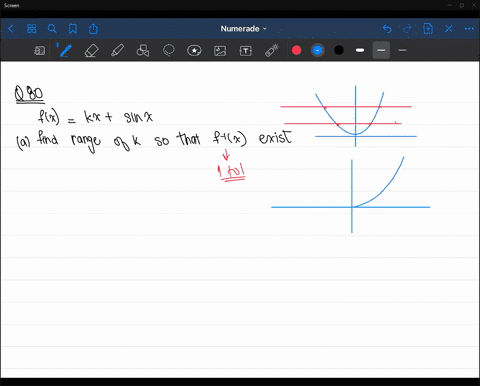
Task: Select the Highlighter tool
Action: 117,51
